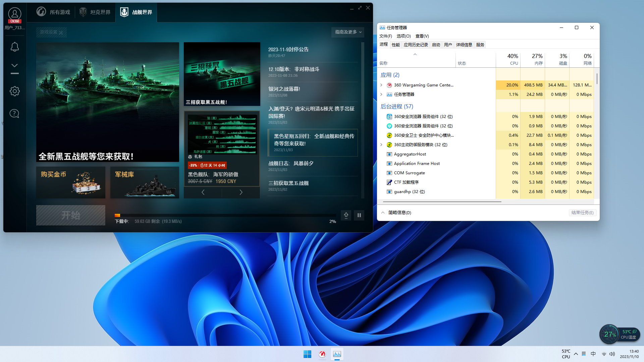Click Task Manager taskbar icon

point(337,354)
